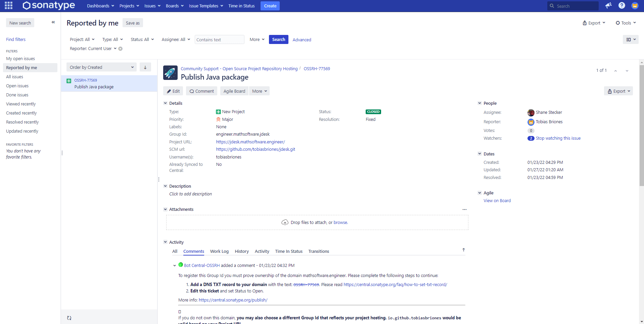Go to previous issue arrow

pos(615,71)
